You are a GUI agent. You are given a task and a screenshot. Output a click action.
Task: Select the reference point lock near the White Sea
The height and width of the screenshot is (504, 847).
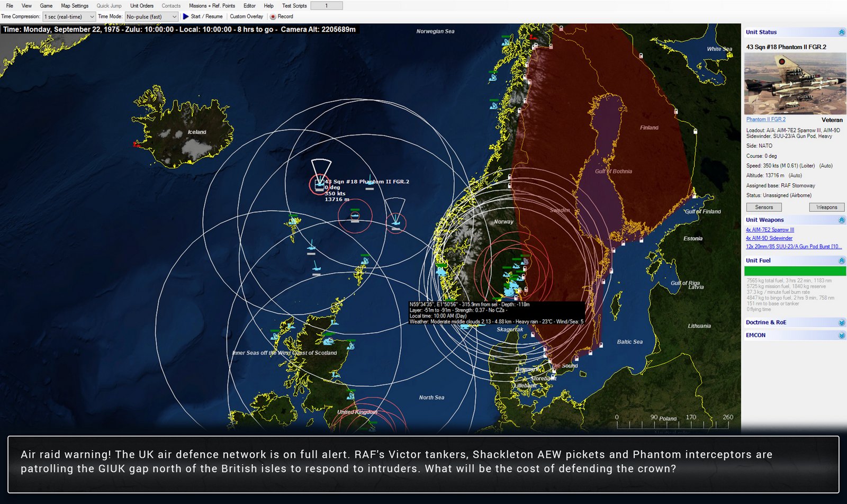pyautogui.click(x=641, y=56)
